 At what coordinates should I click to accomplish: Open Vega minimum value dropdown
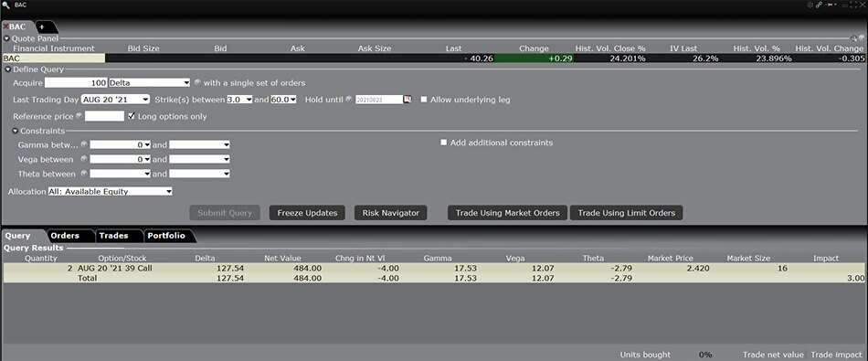(120, 159)
